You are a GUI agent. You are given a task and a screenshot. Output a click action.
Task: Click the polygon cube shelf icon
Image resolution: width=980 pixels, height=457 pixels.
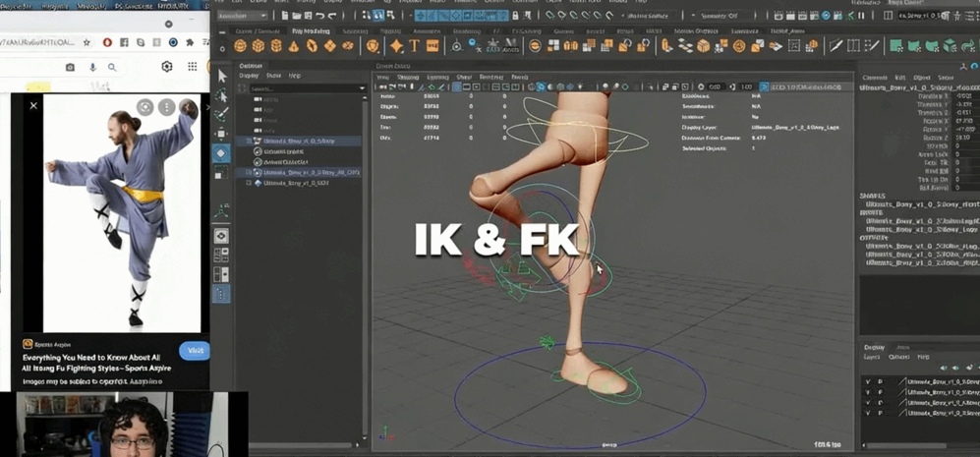[x=259, y=46]
